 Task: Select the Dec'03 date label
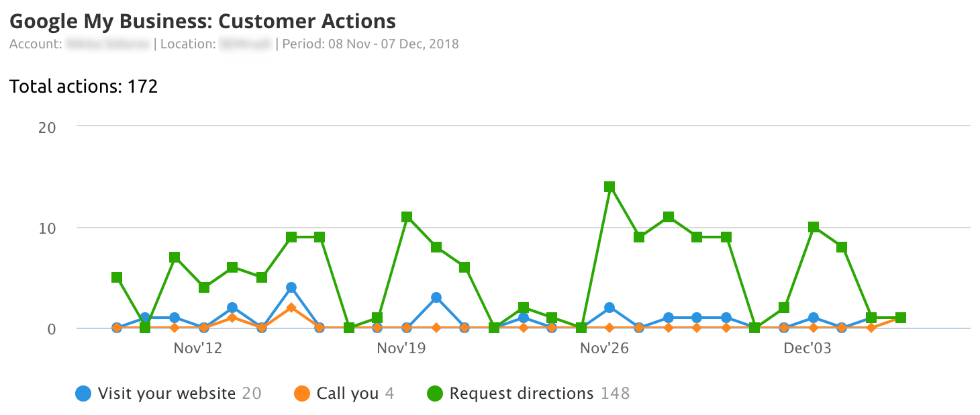[x=807, y=348]
